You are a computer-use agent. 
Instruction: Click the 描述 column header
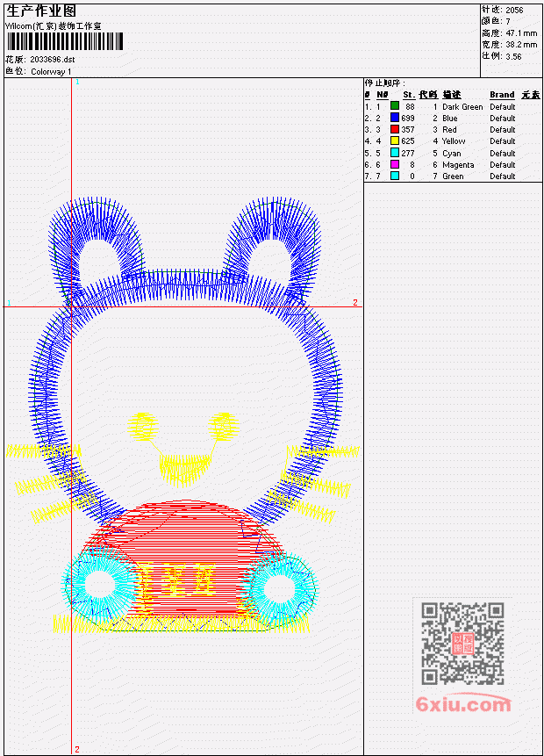tap(452, 95)
